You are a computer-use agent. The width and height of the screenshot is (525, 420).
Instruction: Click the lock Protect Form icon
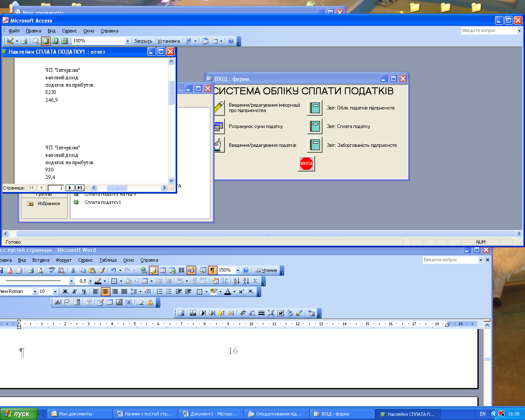tap(150, 302)
